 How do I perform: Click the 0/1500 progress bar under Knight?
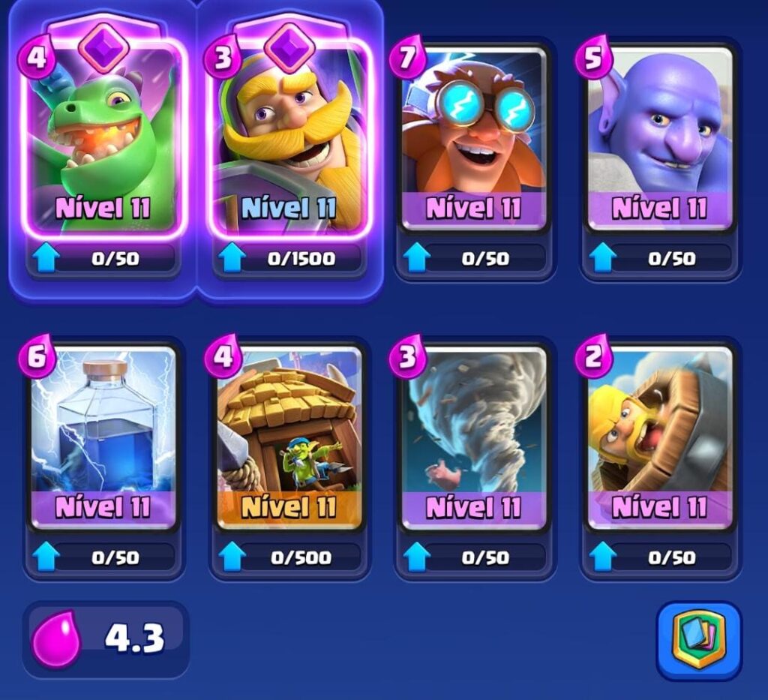(300, 258)
